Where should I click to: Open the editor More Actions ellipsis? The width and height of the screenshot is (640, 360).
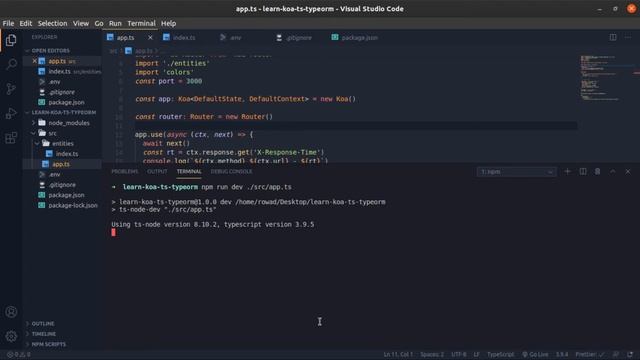(x=628, y=37)
